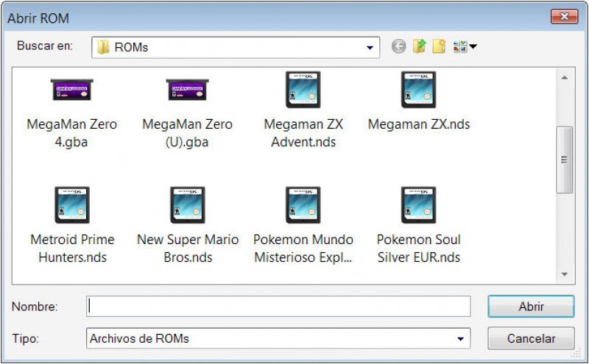Click the file name 'MegaMan Zero 4.gba'
The image size is (589, 364).
[x=71, y=133]
